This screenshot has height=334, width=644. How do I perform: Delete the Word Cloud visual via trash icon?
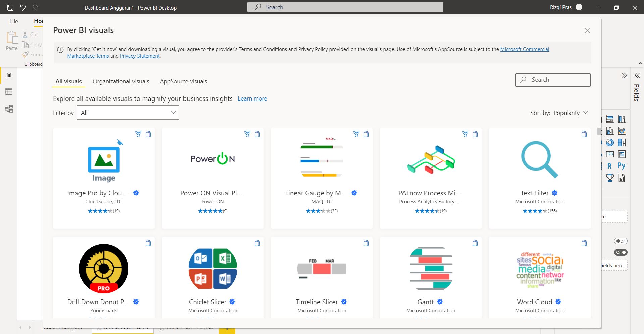[584, 243]
